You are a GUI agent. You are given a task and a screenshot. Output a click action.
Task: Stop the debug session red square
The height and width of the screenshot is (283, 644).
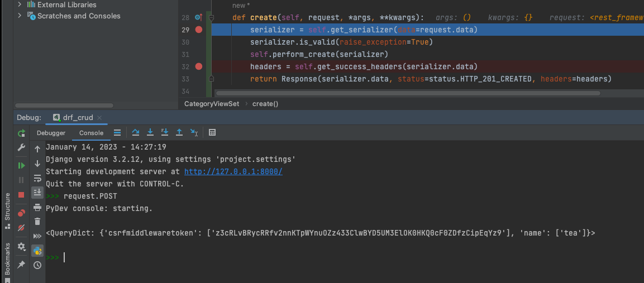[21, 195]
